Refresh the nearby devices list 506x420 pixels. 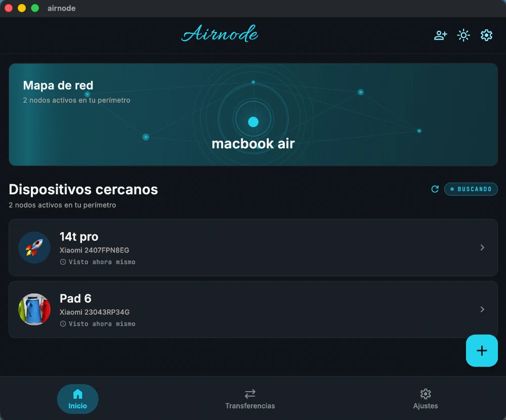point(435,189)
